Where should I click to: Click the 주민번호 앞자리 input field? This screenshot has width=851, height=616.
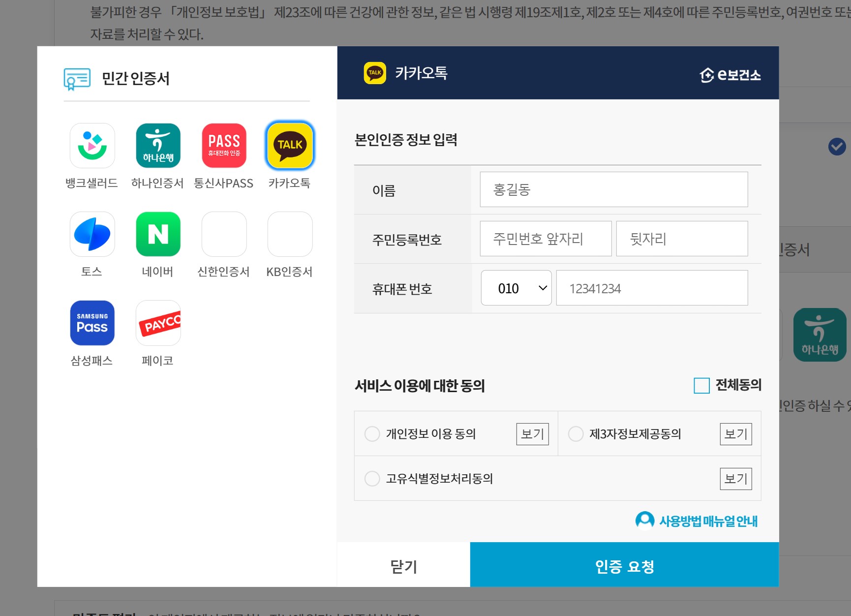[546, 239]
